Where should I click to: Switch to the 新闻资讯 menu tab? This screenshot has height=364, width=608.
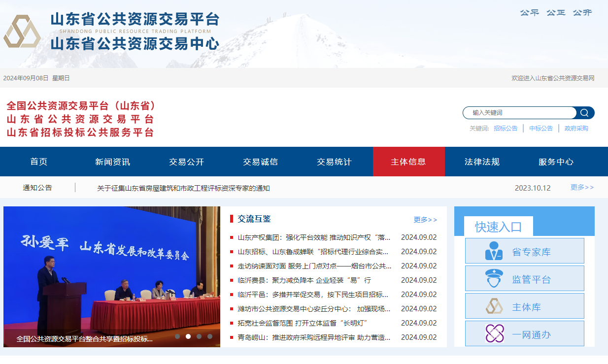pos(112,162)
